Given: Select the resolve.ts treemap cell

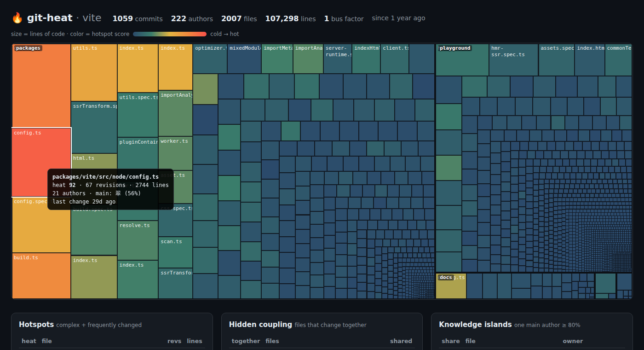Looking at the screenshot, I should [138, 240].
